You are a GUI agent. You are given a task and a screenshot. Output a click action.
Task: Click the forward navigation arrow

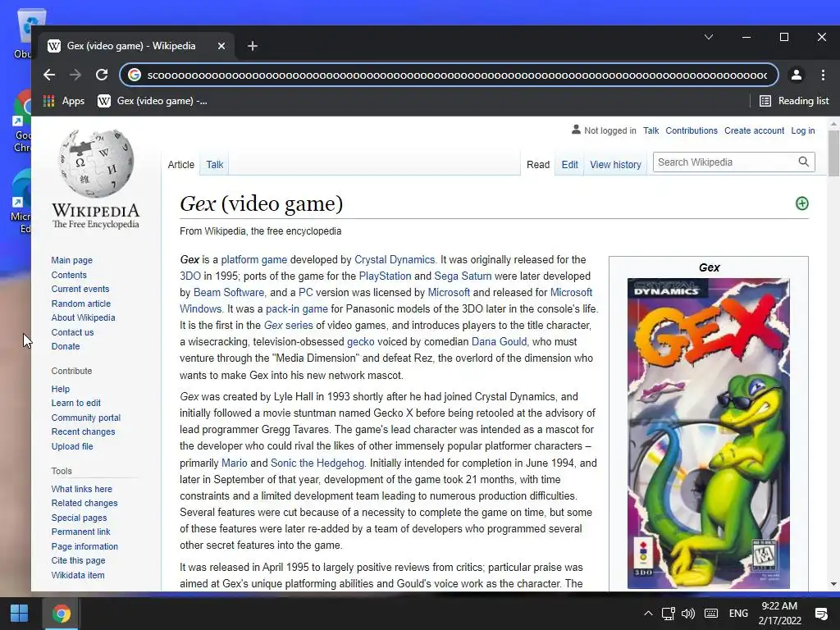(x=75, y=75)
